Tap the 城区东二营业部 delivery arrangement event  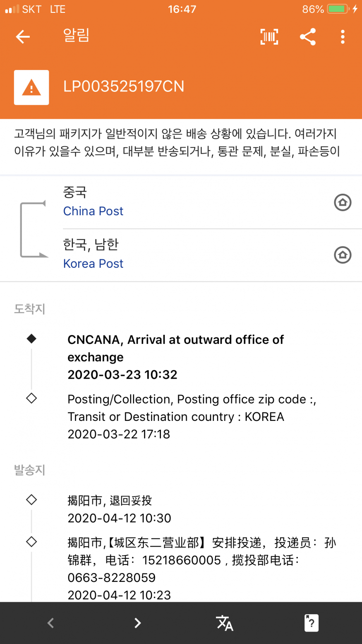[x=201, y=568]
